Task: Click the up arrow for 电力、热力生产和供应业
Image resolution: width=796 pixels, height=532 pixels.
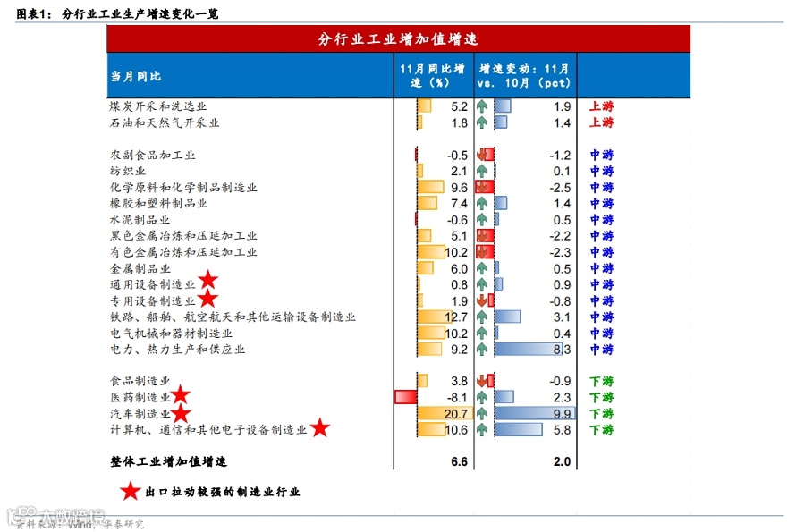Action: (x=482, y=350)
